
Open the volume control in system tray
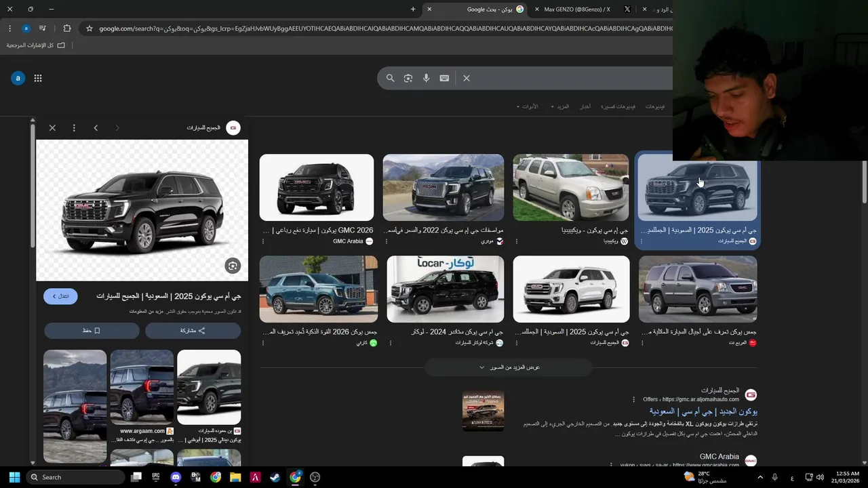[820, 477]
